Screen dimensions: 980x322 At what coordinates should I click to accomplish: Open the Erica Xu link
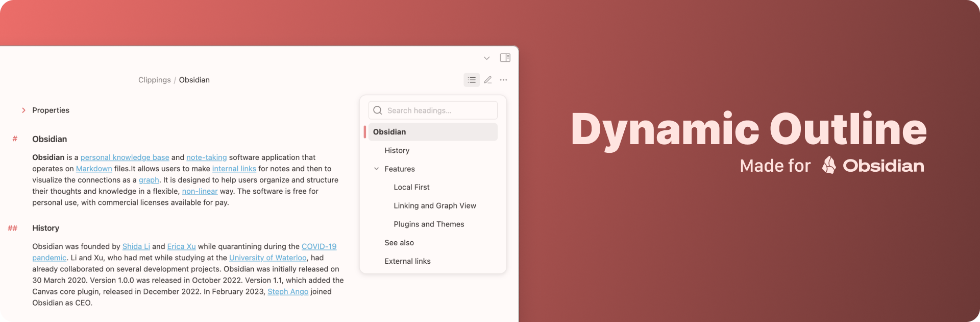(x=182, y=246)
